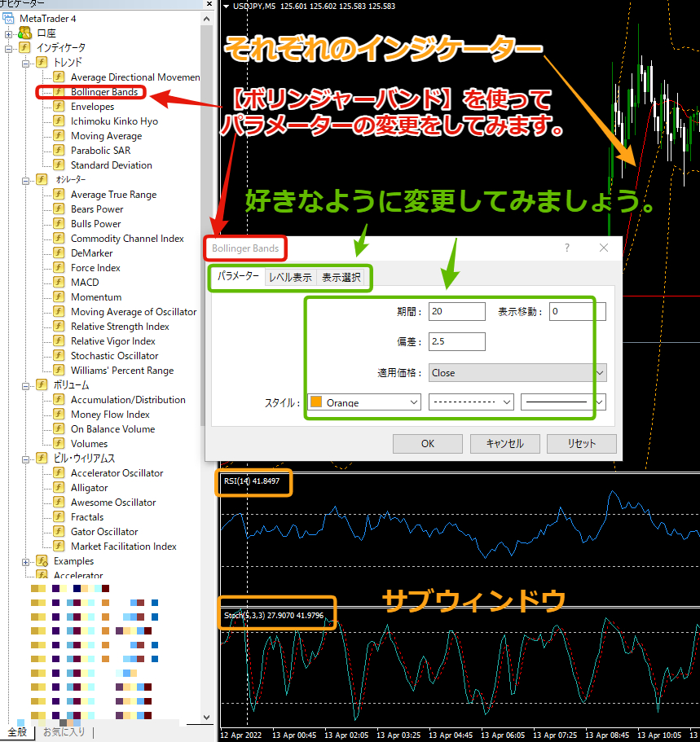The width and height of the screenshot is (700, 742).
Task: Click the 期間 input field showing 20
Action: pyautogui.click(x=456, y=311)
